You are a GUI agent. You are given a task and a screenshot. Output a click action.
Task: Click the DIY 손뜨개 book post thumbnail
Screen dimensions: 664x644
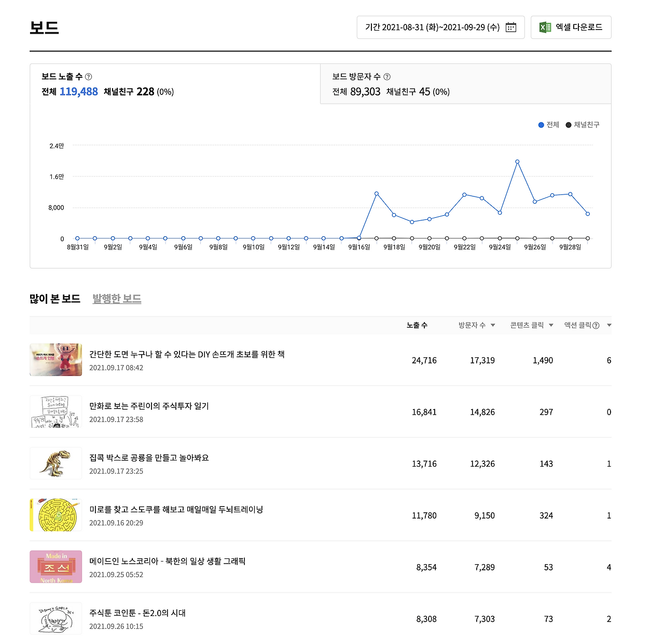coord(56,360)
